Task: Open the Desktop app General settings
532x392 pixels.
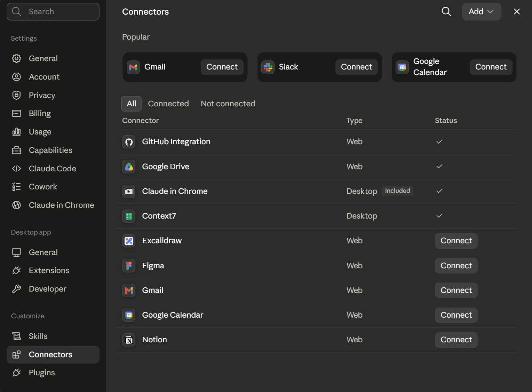Action: pos(53,252)
